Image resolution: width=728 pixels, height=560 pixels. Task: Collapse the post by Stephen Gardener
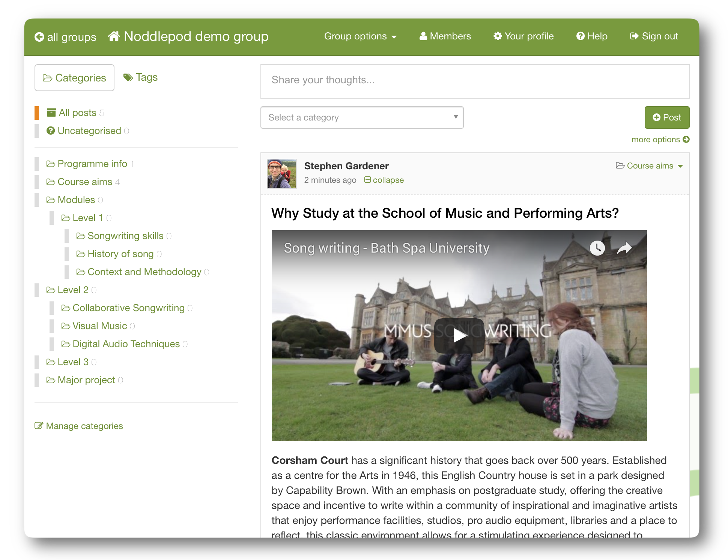point(384,180)
